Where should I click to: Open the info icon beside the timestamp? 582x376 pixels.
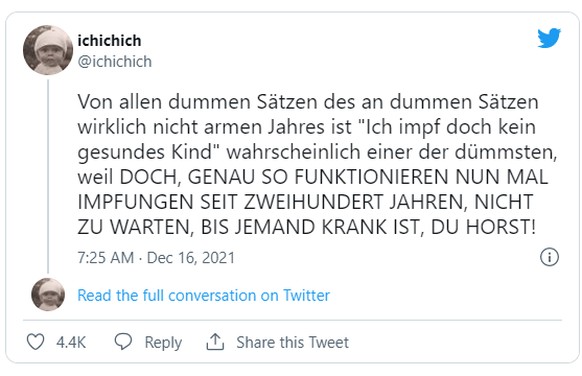point(549,257)
